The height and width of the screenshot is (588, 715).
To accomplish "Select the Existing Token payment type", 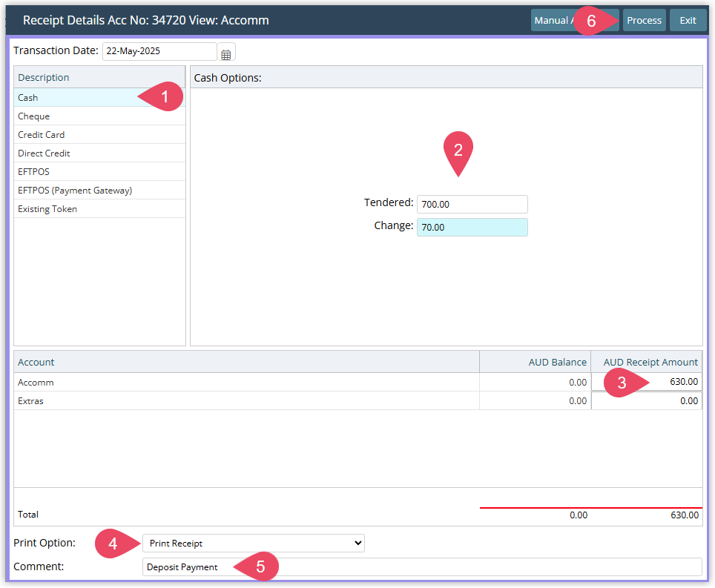I will (99, 209).
